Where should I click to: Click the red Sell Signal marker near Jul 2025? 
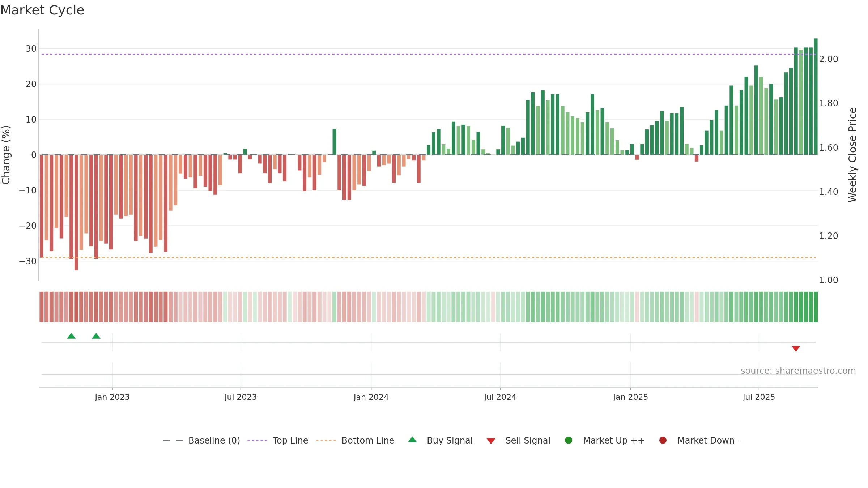(796, 348)
